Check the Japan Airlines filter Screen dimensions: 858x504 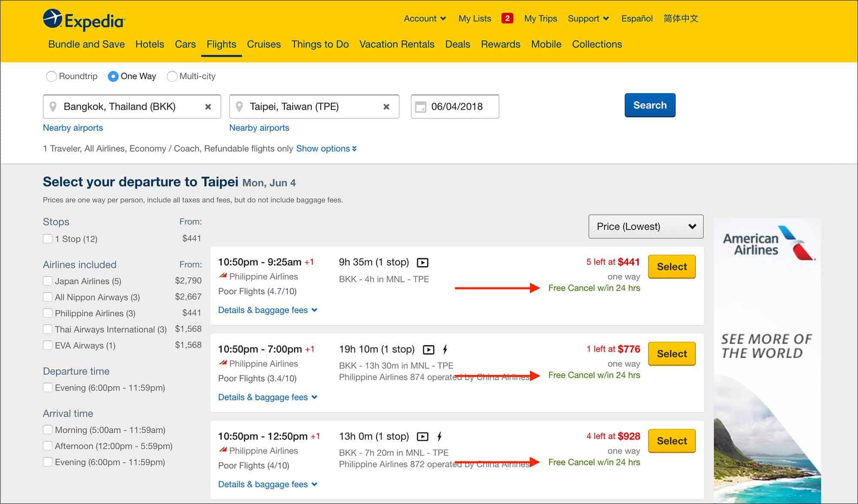[x=48, y=281]
